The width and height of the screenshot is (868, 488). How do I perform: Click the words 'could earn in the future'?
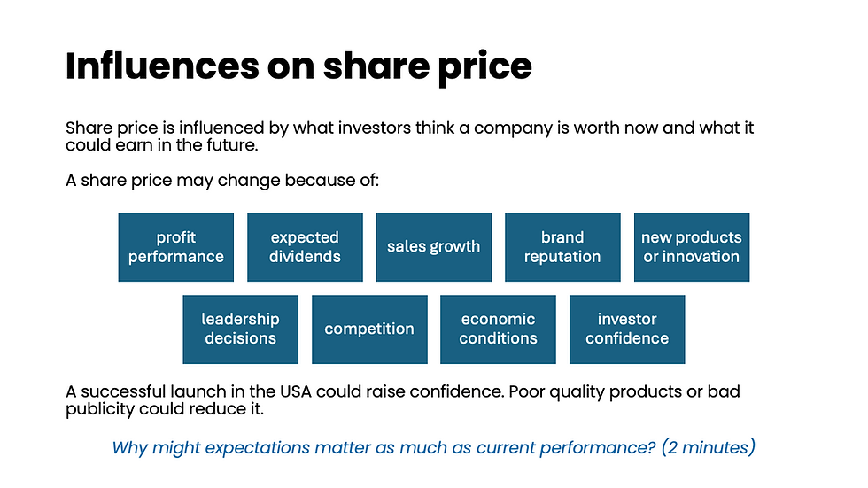pyautogui.click(x=161, y=145)
